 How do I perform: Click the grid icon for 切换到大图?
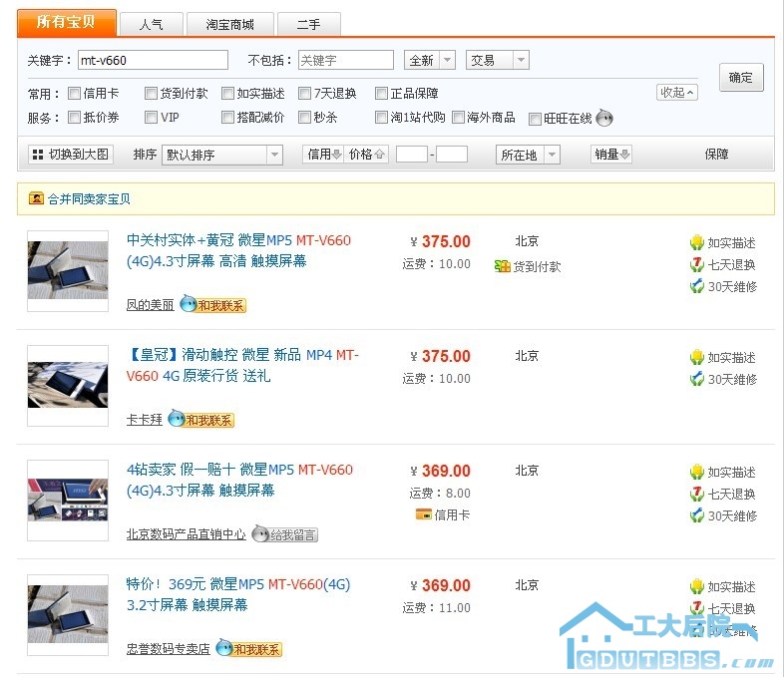tap(38, 155)
